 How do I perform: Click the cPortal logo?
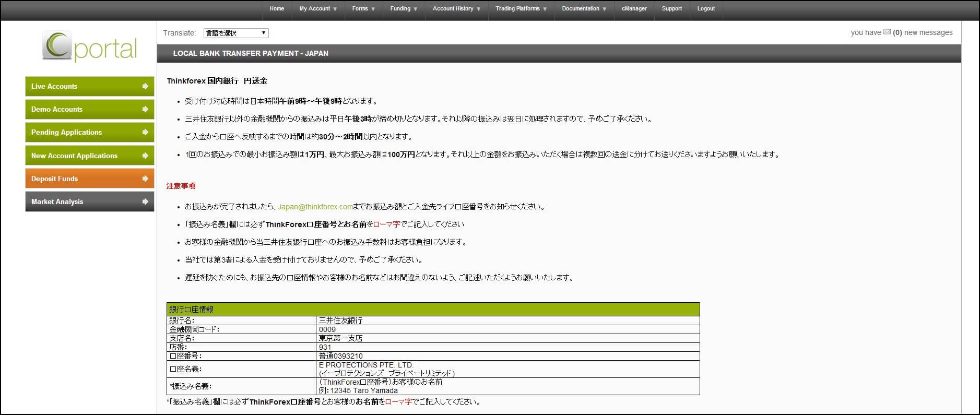(x=89, y=46)
